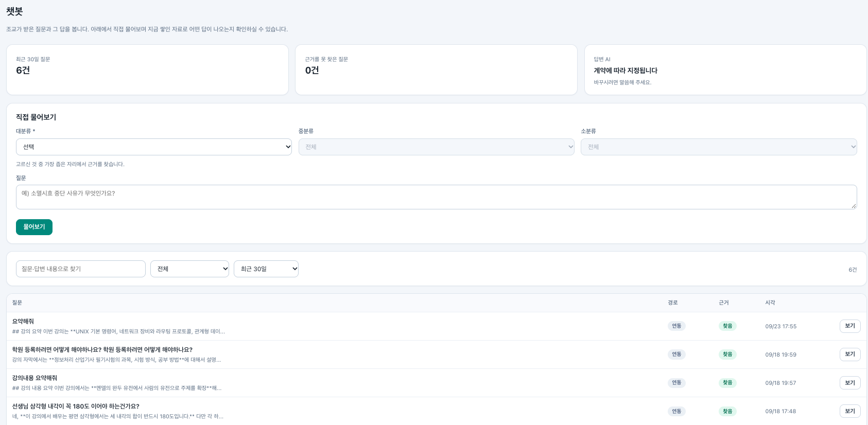Open the 중분류 dropdown

click(x=437, y=147)
